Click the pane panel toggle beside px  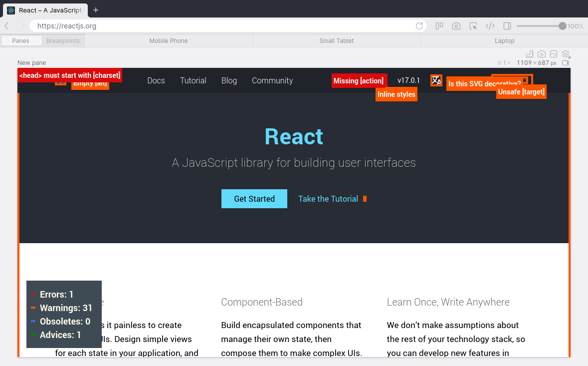pyautogui.click(x=566, y=63)
